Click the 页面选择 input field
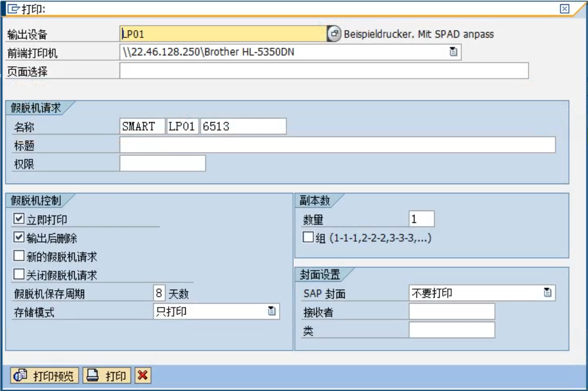Viewport: 588px width, 391px height. click(x=324, y=71)
